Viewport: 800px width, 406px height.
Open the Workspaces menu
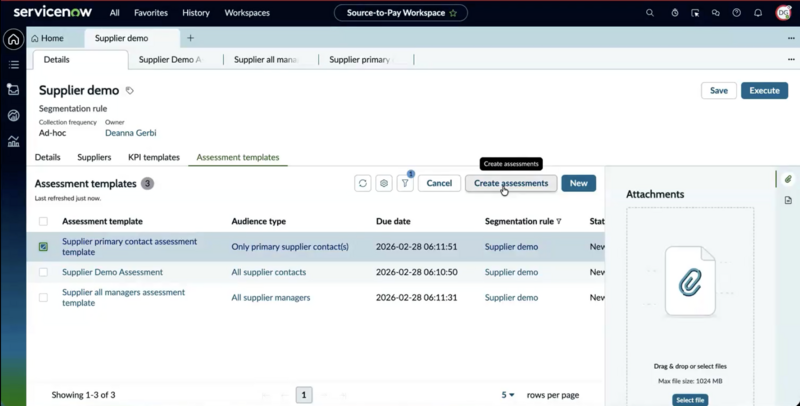tap(247, 13)
